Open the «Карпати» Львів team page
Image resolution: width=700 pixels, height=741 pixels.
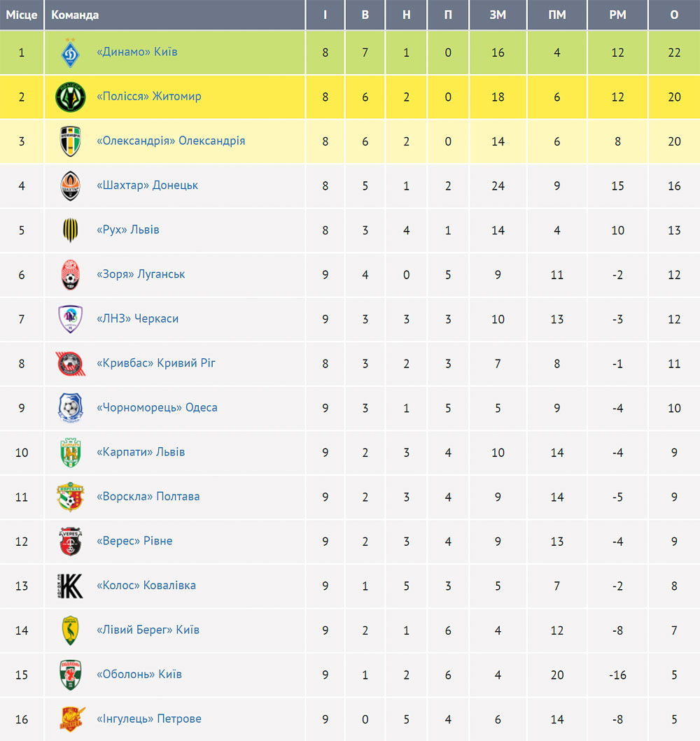[x=141, y=452]
